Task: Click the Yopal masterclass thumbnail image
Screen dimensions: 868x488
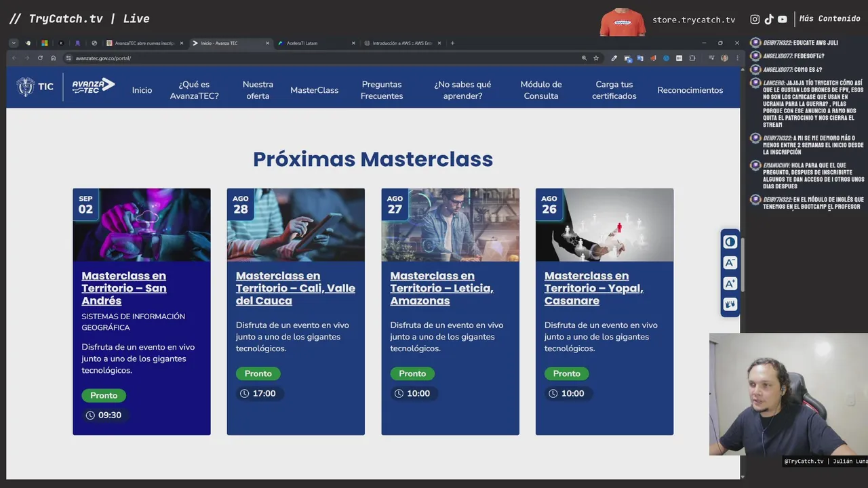Action: [604, 225]
